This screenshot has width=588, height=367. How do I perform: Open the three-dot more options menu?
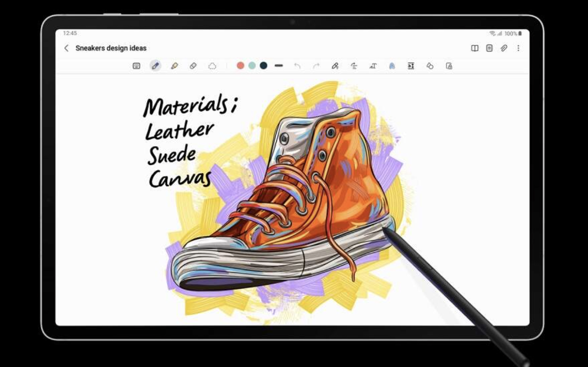[518, 48]
